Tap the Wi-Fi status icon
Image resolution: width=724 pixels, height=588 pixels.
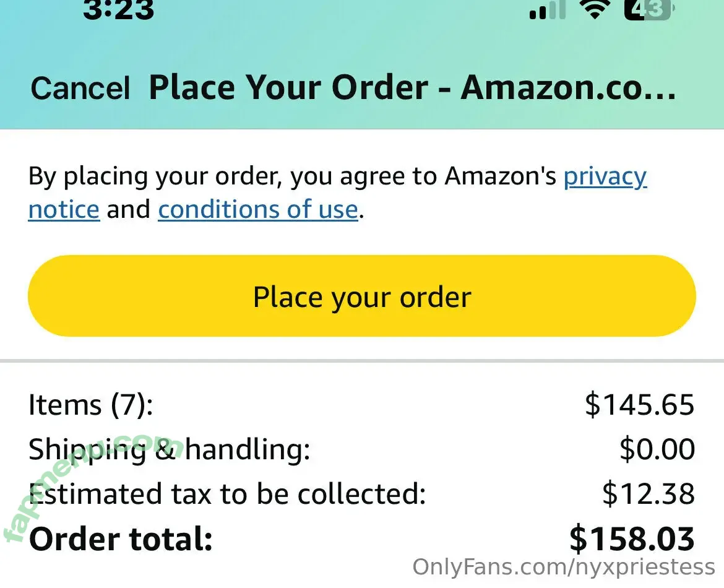click(x=594, y=9)
